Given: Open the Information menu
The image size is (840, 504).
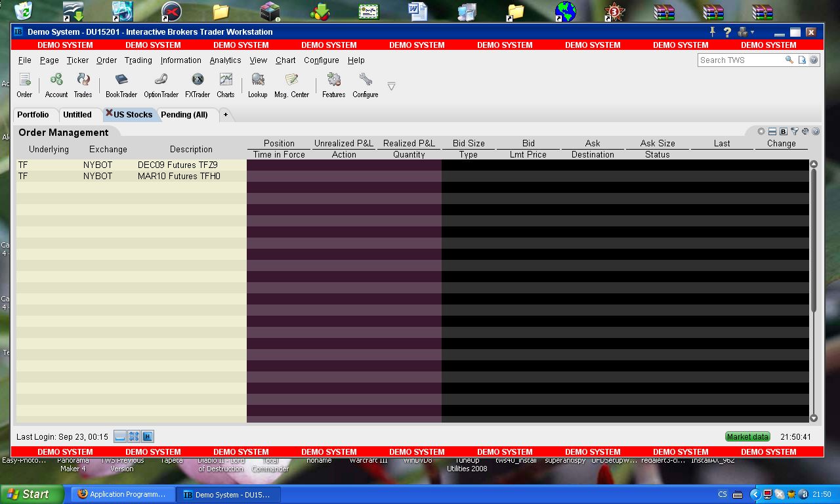Looking at the screenshot, I should [x=181, y=60].
